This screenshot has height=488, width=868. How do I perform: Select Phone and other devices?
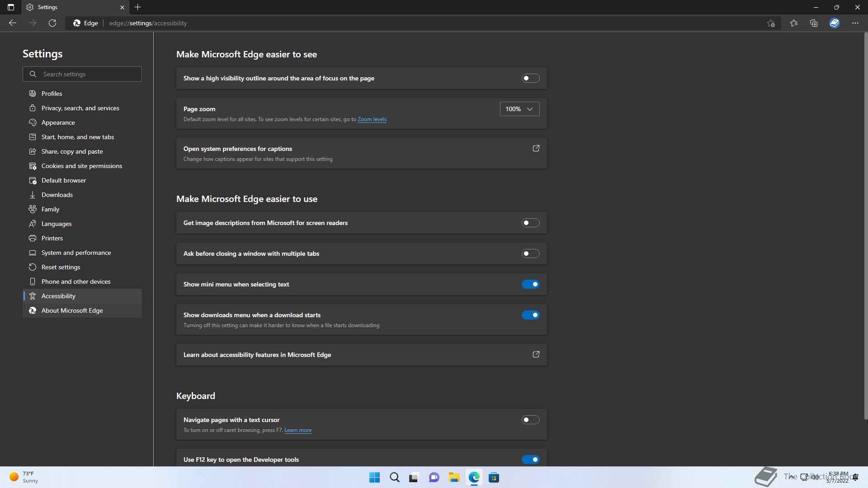click(82, 282)
